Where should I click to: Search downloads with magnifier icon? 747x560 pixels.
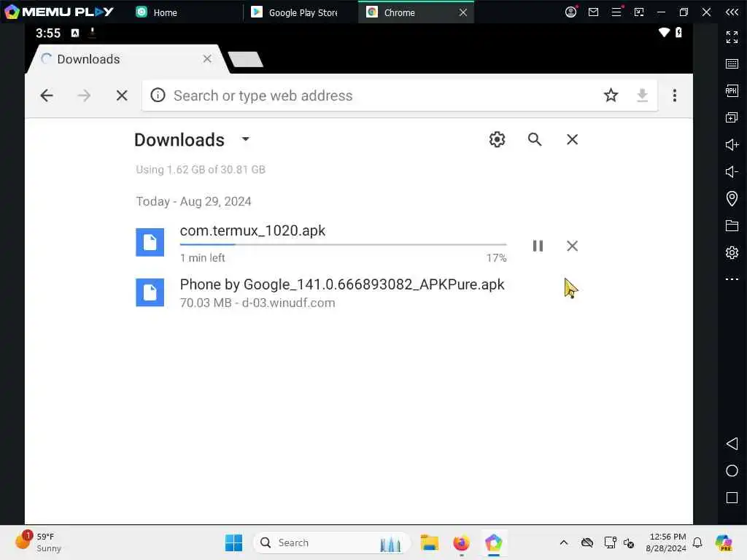[x=535, y=139]
